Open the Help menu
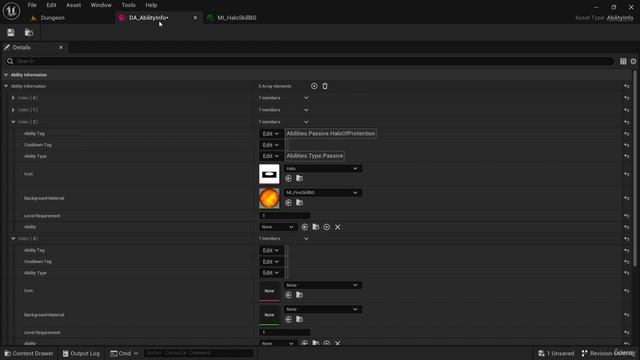The height and width of the screenshot is (360, 640). tap(151, 5)
